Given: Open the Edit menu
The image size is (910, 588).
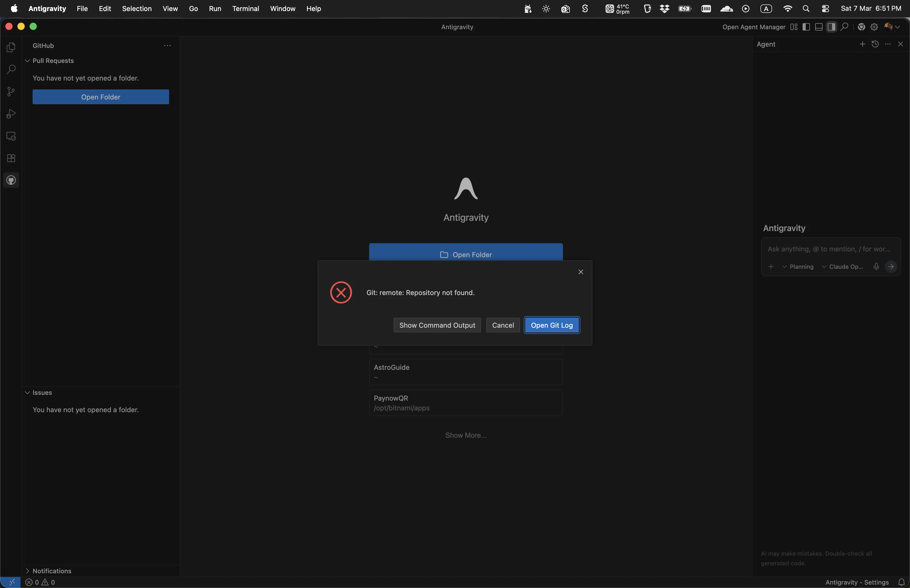Looking at the screenshot, I should pos(105,8).
